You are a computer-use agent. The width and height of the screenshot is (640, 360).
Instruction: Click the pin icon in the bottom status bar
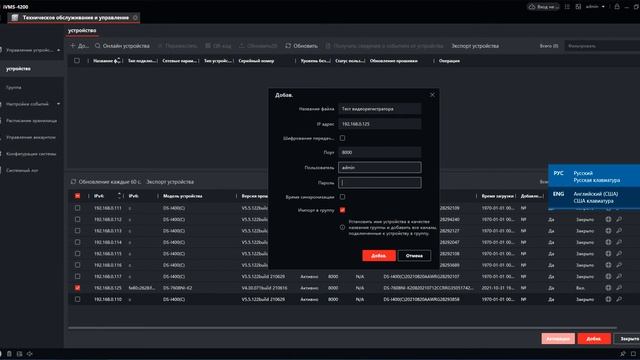[x=622, y=353]
